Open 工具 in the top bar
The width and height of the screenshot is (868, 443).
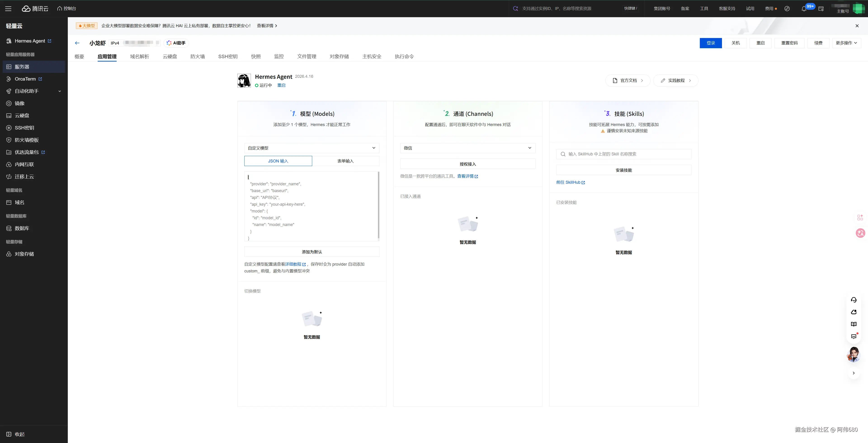click(x=704, y=9)
